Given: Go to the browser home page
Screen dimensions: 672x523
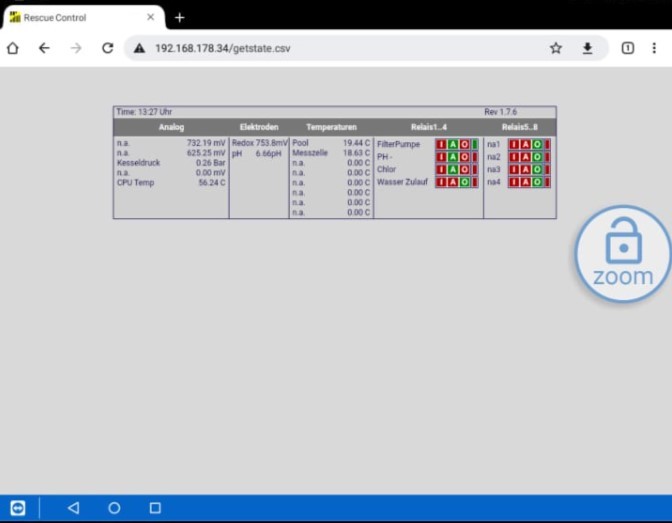Looking at the screenshot, I should pyautogui.click(x=13, y=48).
